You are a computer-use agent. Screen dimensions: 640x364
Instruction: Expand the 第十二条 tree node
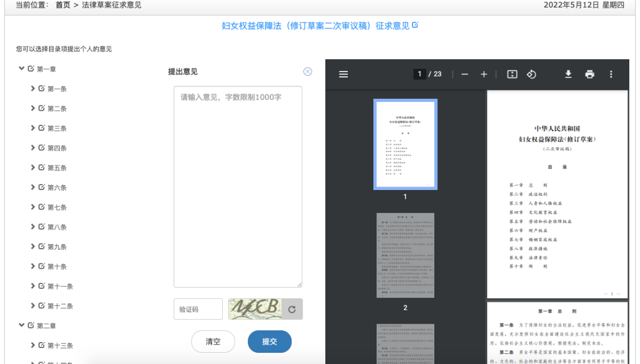[x=33, y=305]
